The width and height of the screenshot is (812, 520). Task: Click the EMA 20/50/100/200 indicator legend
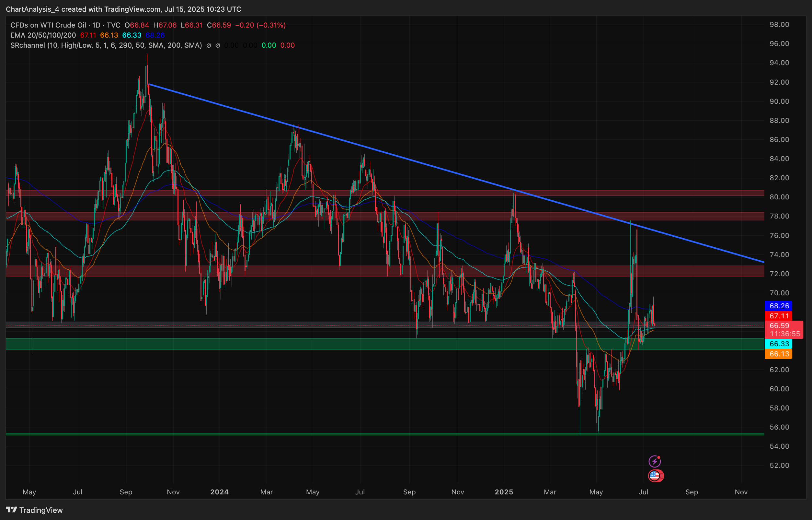pos(43,35)
